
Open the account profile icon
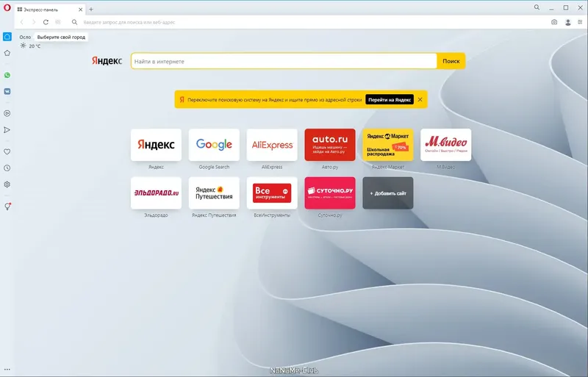[567, 22]
